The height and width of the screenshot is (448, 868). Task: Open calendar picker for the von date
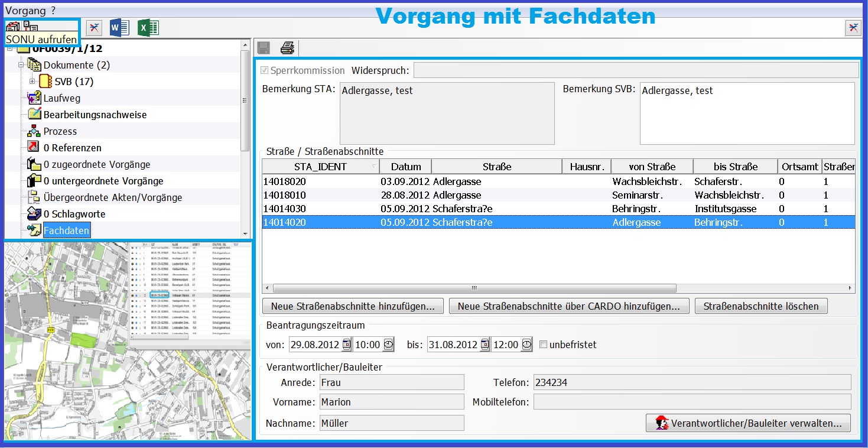(347, 345)
